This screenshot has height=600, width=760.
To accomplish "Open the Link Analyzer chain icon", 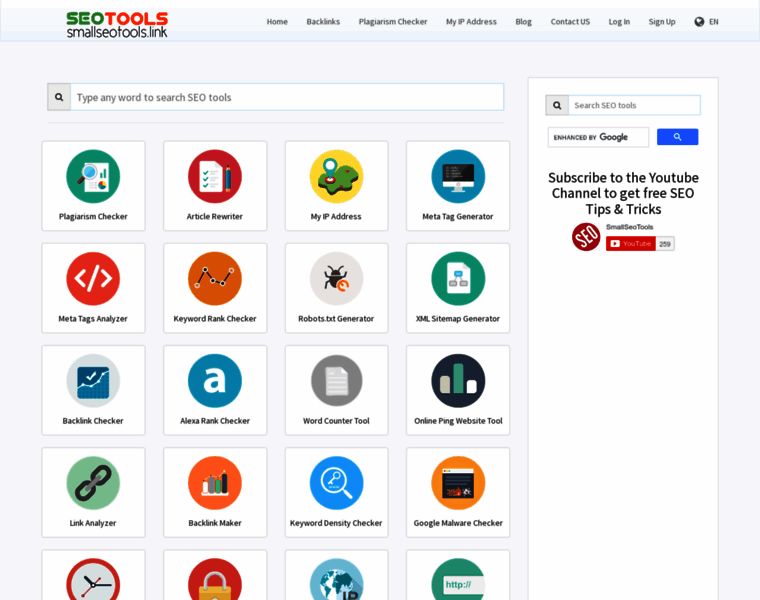I will (x=93, y=483).
